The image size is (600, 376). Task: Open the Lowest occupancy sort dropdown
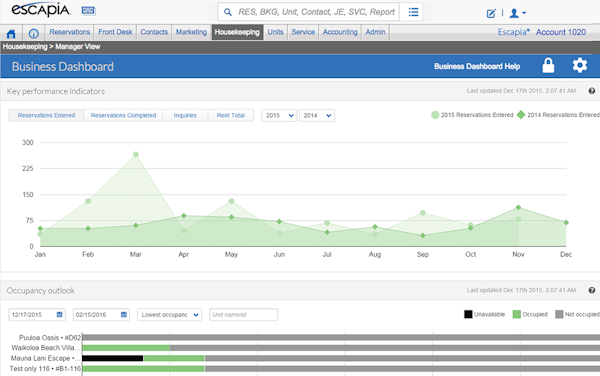point(170,315)
